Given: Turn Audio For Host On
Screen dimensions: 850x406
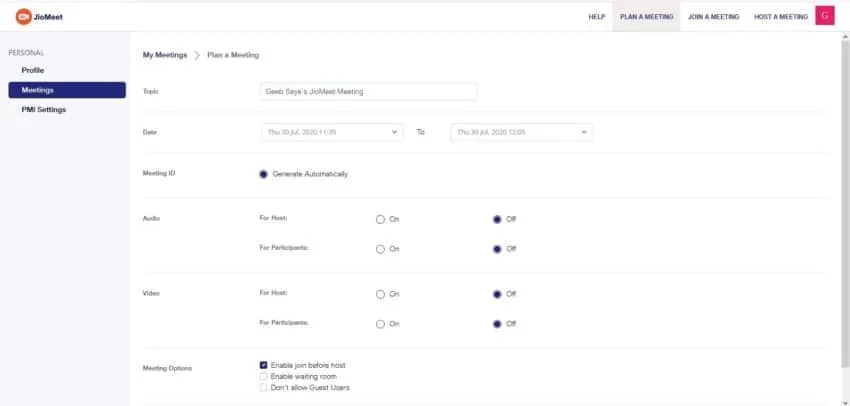Looking at the screenshot, I should click(x=380, y=220).
